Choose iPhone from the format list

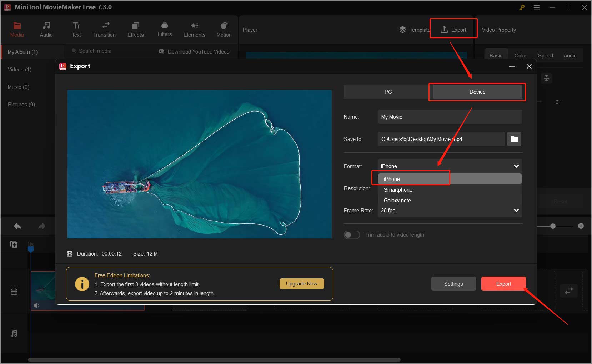point(450,179)
